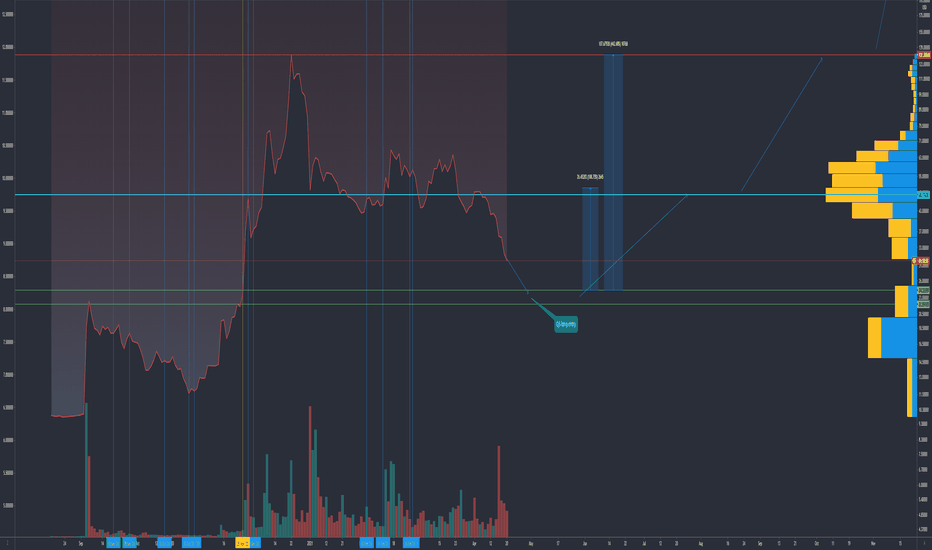Click the largest blue volume profile block

(899, 338)
